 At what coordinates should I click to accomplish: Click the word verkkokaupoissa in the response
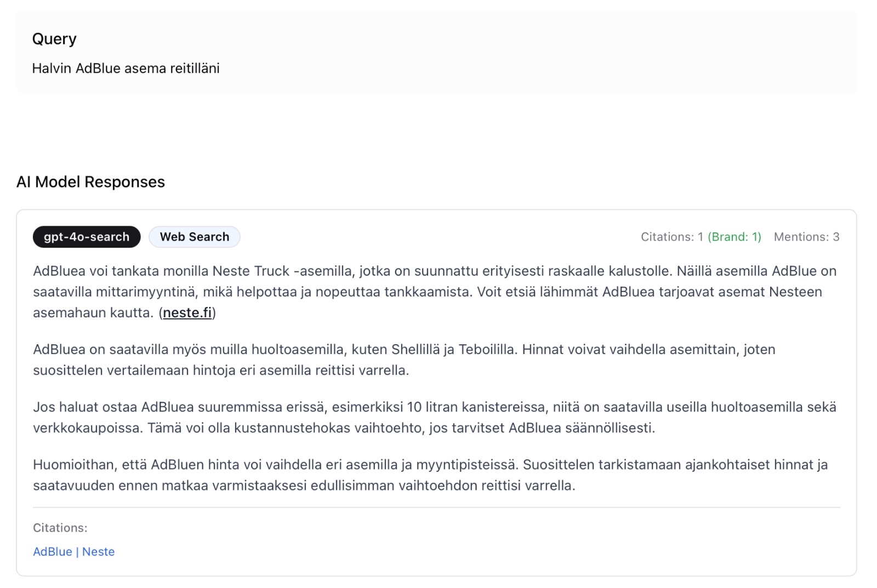[87, 427]
